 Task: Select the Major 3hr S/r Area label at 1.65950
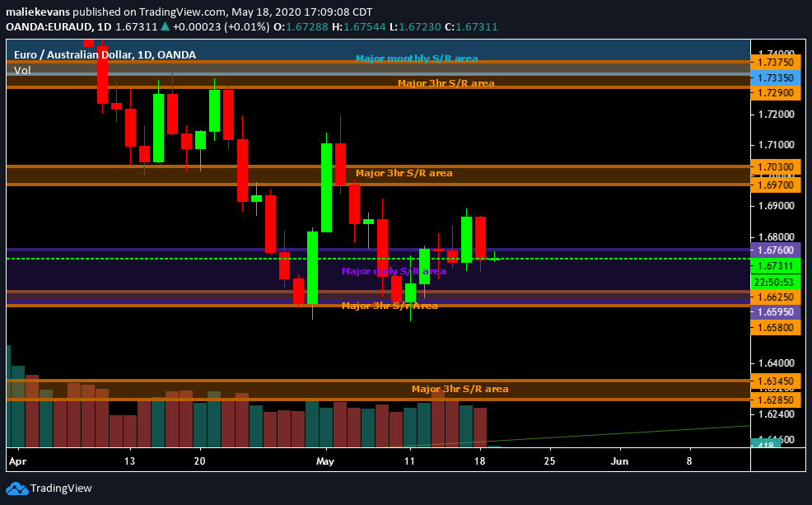[x=390, y=306]
